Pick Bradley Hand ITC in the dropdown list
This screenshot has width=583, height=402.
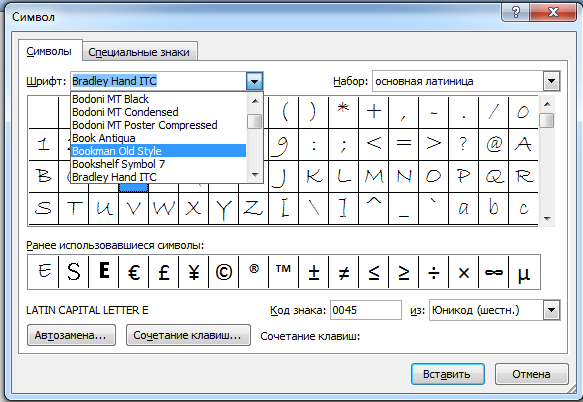click(158, 177)
